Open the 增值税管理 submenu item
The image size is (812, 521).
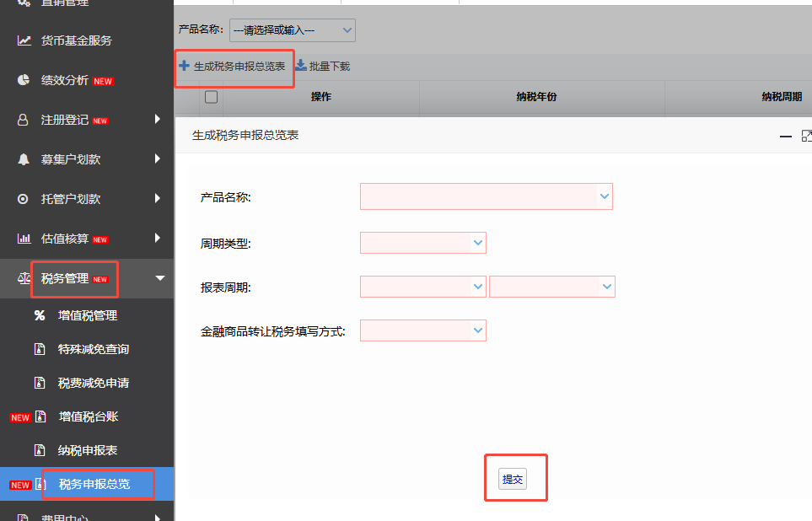[87, 315]
